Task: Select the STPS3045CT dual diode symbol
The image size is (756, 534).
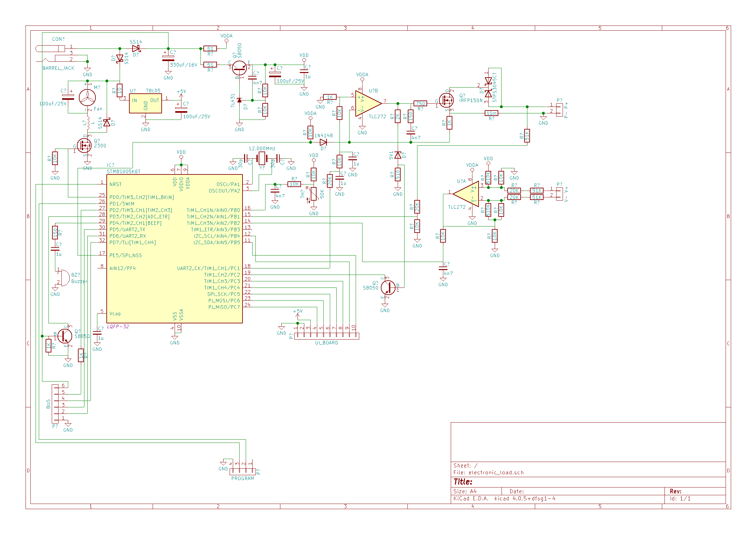Action: 488,88
